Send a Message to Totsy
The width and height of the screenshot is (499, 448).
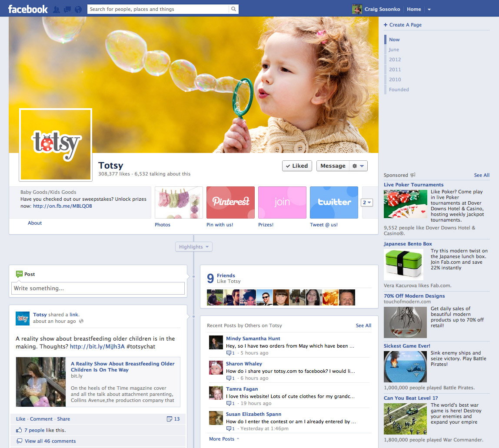tap(333, 166)
